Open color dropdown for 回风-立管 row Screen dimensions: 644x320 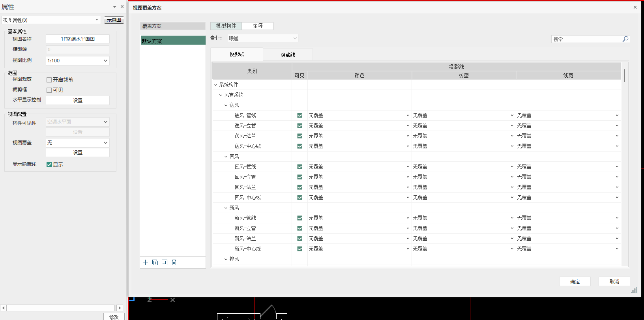(359, 177)
